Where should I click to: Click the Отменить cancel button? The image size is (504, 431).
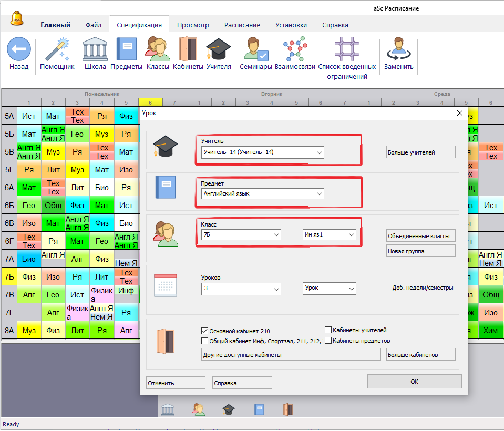point(176,383)
